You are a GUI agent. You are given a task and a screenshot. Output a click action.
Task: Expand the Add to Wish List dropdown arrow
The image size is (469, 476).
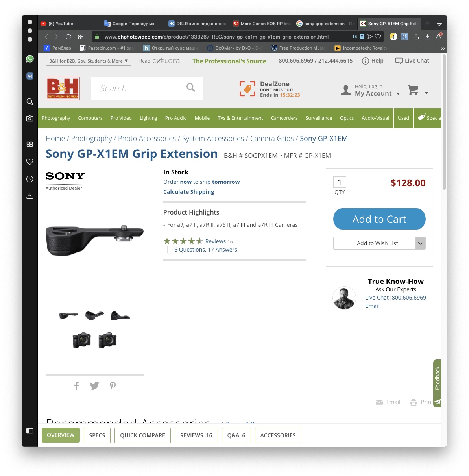pyautogui.click(x=421, y=243)
